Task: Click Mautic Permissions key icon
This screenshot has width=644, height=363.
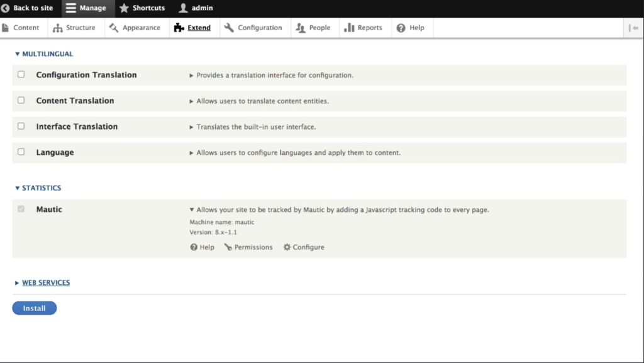Action: click(x=228, y=247)
